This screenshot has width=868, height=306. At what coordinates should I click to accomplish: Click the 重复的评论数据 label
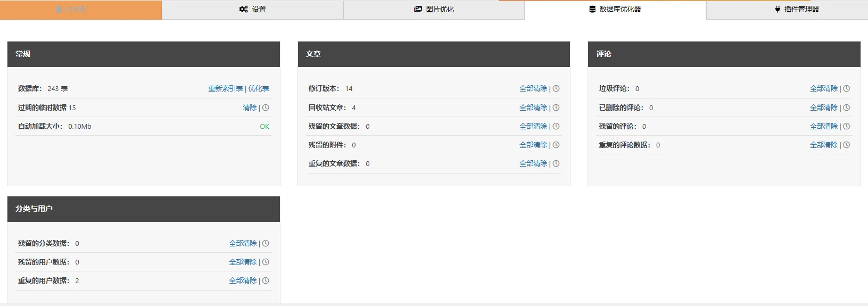(625, 145)
